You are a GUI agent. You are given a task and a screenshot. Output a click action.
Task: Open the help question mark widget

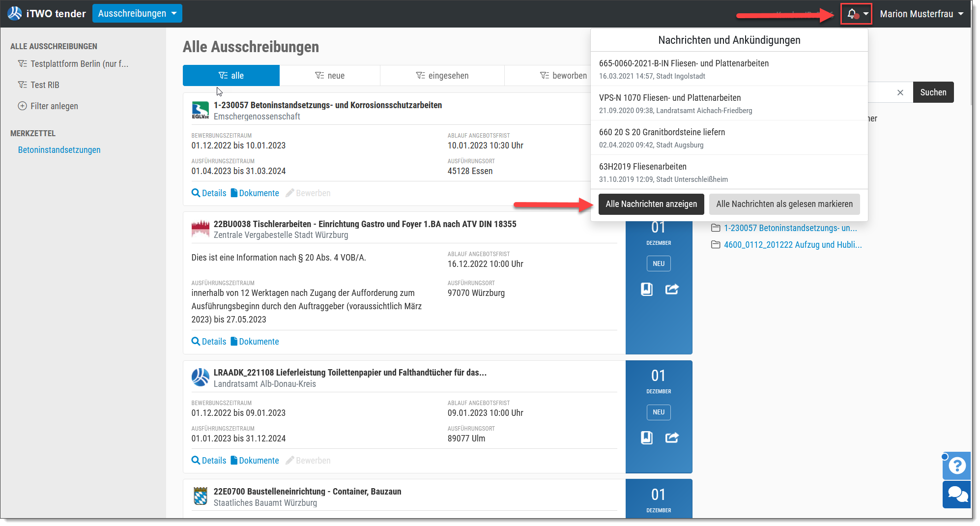[956, 465]
